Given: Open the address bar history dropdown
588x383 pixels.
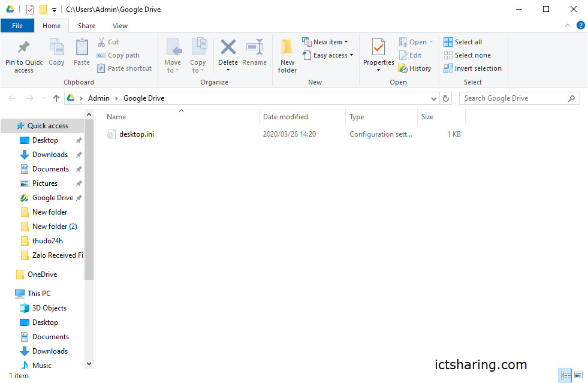Looking at the screenshot, I should (x=434, y=98).
